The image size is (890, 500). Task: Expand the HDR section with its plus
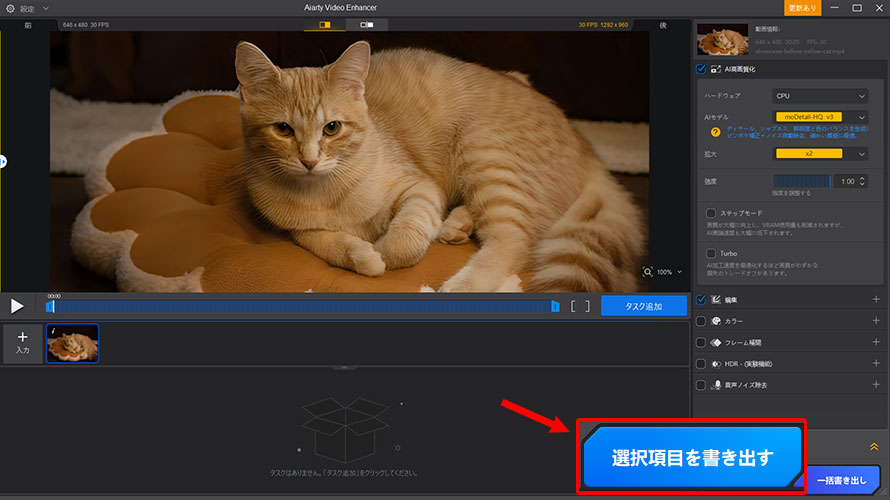(876, 363)
